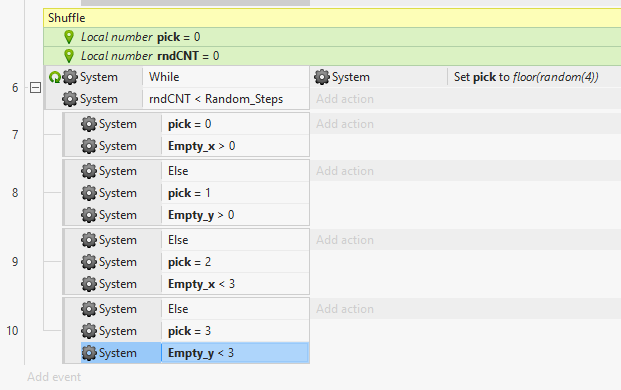Click the System gear icon in the action column

click(x=322, y=77)
